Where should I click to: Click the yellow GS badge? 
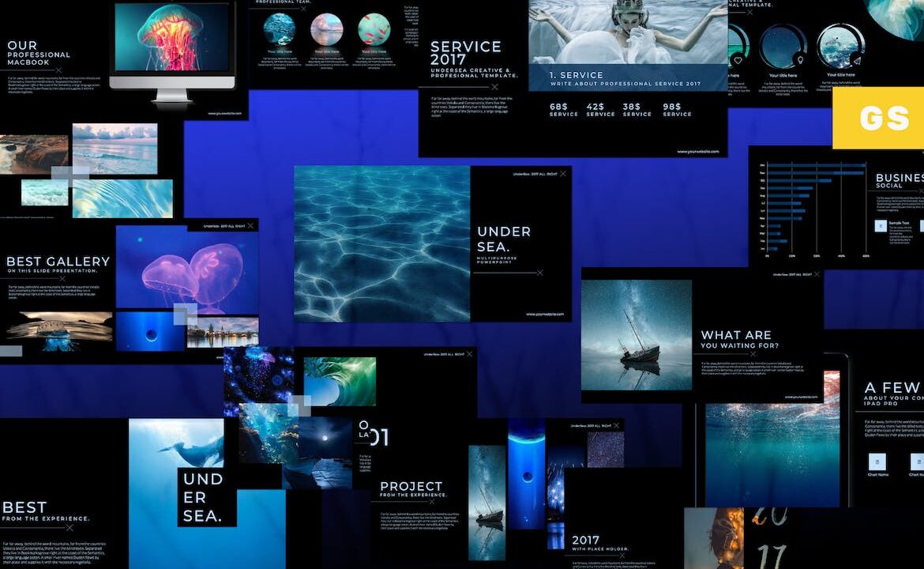(877, 119)
